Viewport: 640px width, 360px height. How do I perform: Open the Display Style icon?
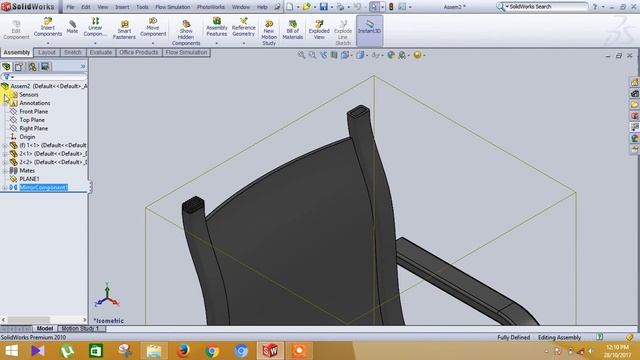[x=360, y=55]
